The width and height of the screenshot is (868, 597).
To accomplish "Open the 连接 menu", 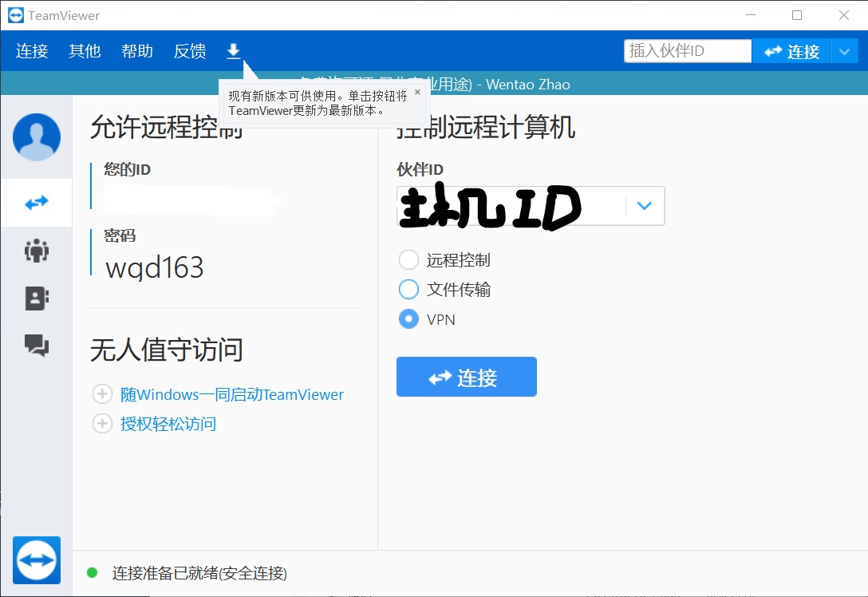I will tap(32, 51).
